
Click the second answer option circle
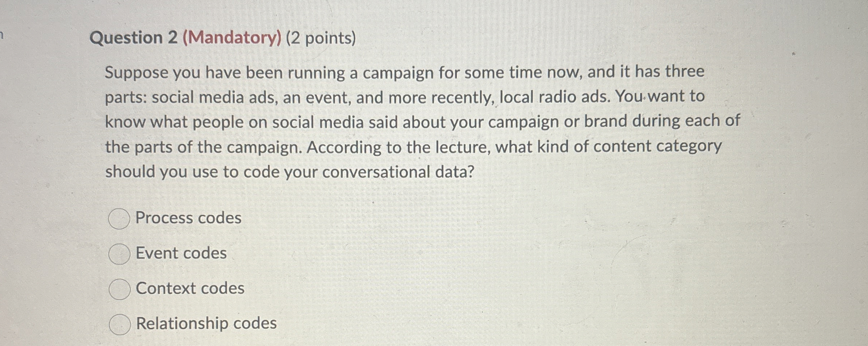point(120,253)
